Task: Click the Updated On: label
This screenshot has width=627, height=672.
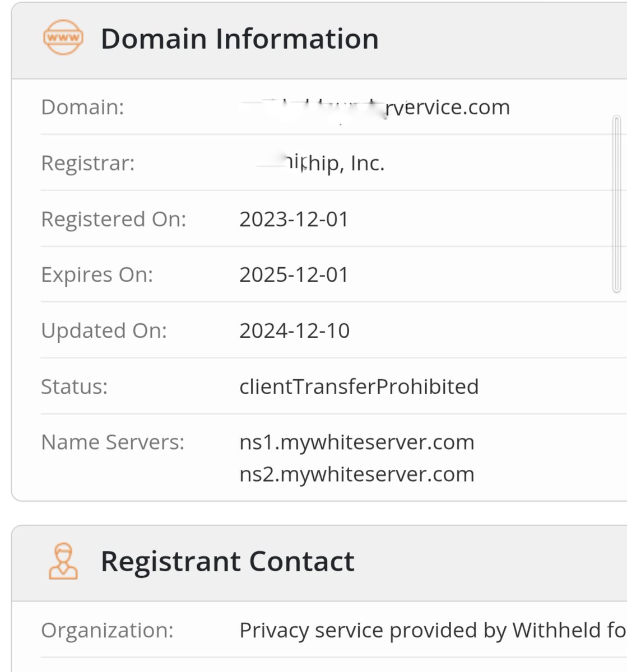Action: (104, 331)
